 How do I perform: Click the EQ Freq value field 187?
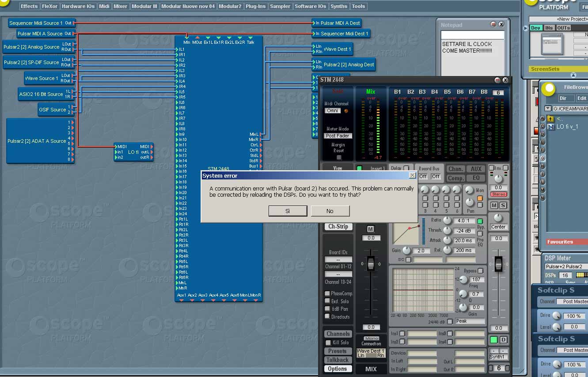pos(476,279)
